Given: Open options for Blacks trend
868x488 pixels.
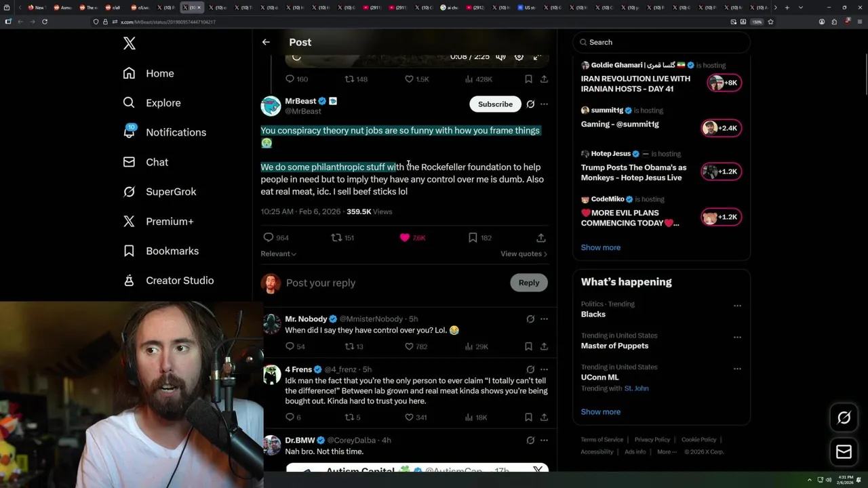Looking at the screenshot, I should (737, 306).
